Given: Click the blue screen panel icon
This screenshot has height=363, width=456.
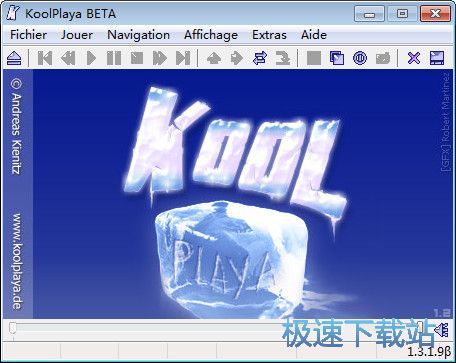Looking at the screenshot, I should coord(437,58).
